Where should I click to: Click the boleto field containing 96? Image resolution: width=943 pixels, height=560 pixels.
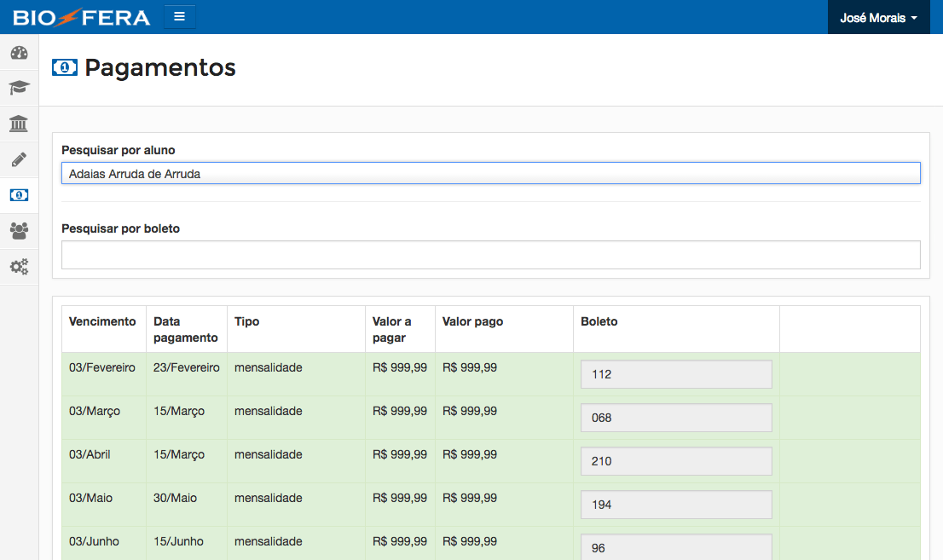coord(676,547)
